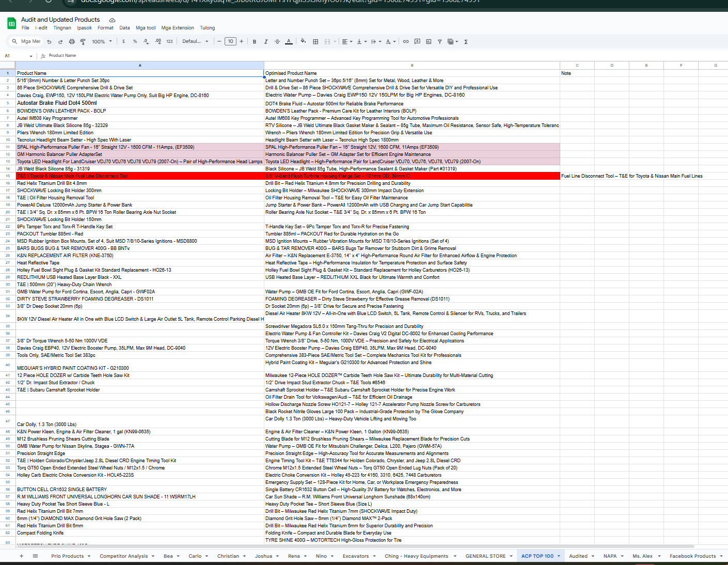Open the Ipasok menu
Viewport: 728px width, 565px height.
[x=85, y=28]
